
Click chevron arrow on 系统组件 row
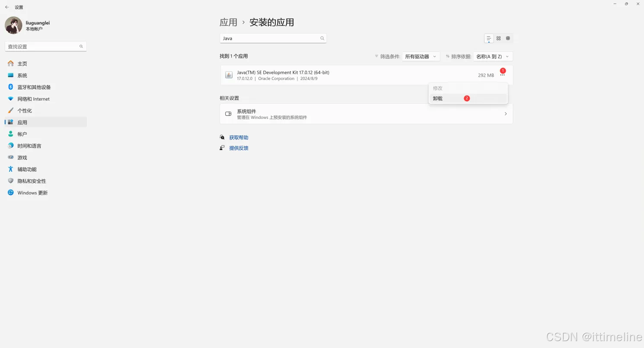506,114
